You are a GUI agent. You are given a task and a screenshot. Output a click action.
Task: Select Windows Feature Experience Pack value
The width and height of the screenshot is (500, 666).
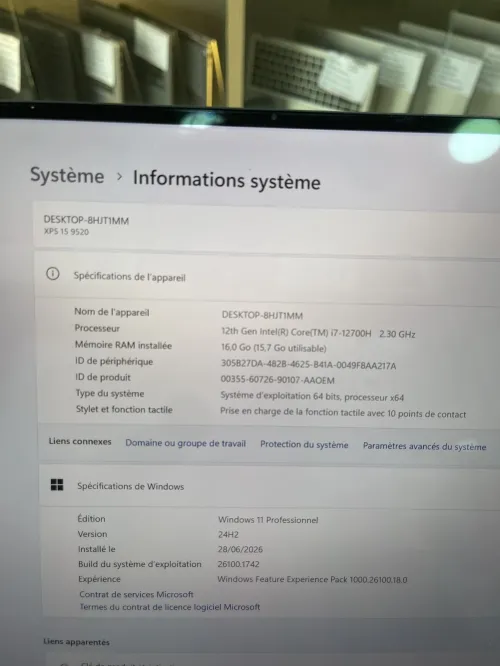point(312,579)
